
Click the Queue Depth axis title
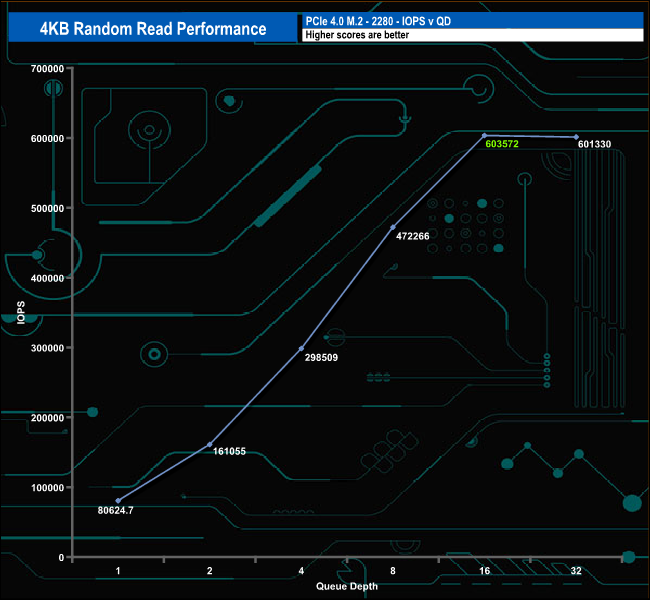(x=347, y=586)
